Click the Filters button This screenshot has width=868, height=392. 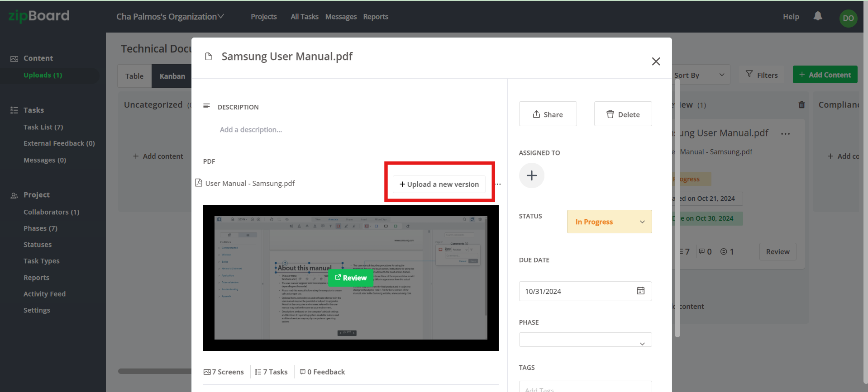762,75
